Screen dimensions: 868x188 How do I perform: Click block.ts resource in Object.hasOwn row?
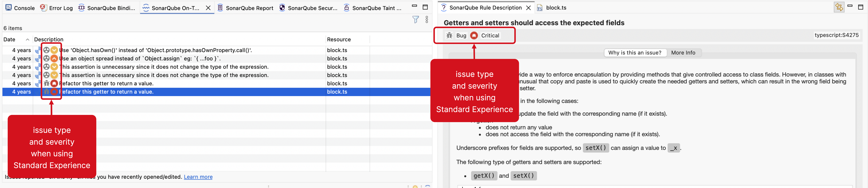click(337, 50)
